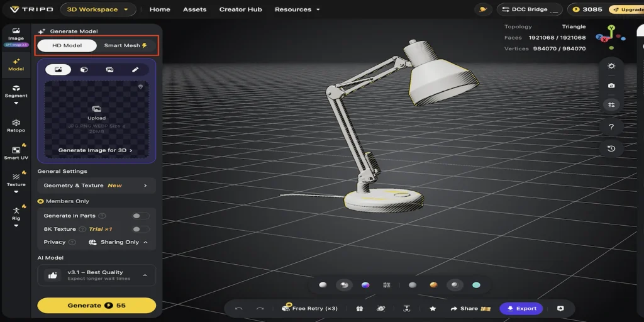Open the Texture tool

(16, 180)
